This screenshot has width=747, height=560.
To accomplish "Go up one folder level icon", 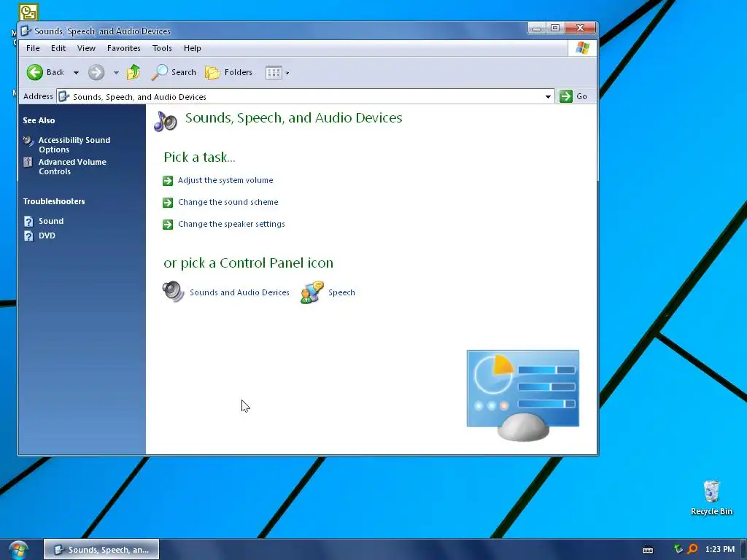I will point(133,72).
